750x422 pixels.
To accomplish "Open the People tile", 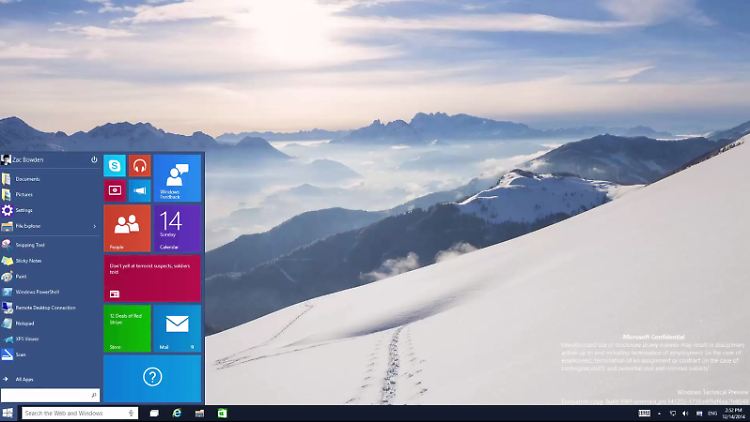I will click(127, 228).
